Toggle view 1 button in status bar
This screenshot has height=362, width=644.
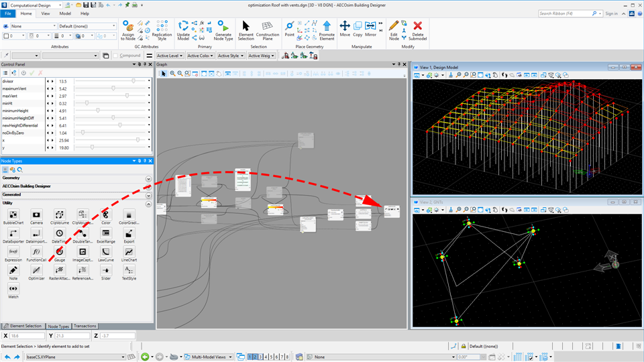250,357
